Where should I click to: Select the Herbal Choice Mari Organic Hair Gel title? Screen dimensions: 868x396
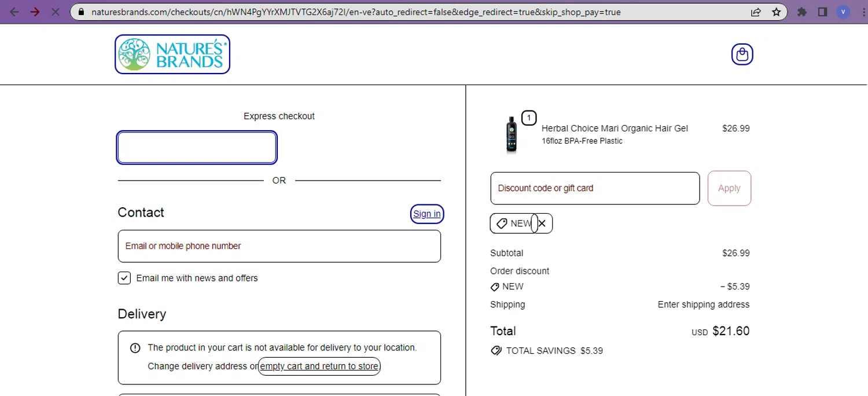[x=615, y=129]
